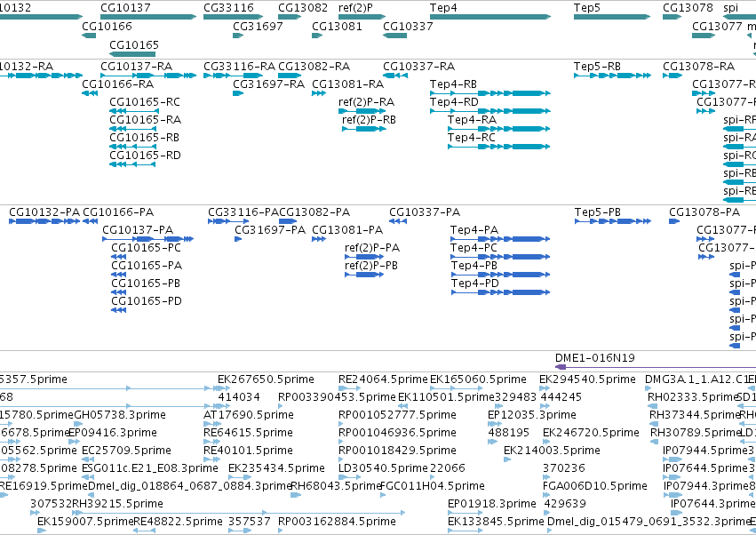Click protein CG10132-PA
The height and width of the screenshot is (535, 756).
(x=44, y=212)
